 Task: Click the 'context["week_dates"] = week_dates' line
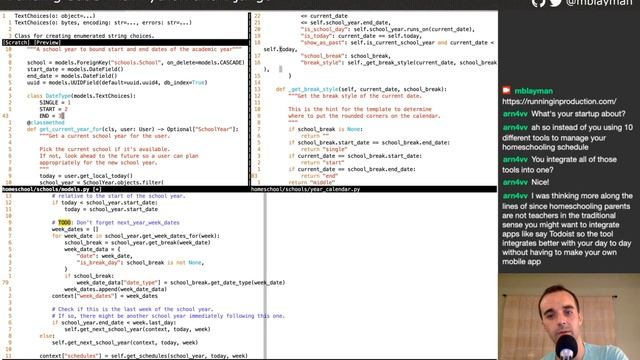104,296
